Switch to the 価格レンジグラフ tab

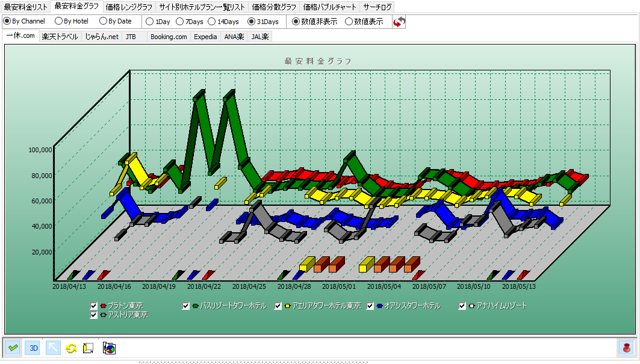click(128, 7)
